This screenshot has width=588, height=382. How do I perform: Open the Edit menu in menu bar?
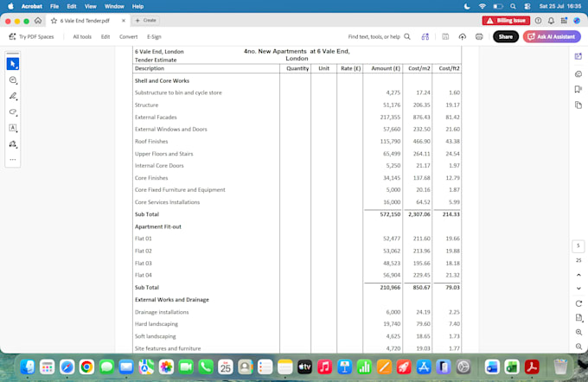71,6
